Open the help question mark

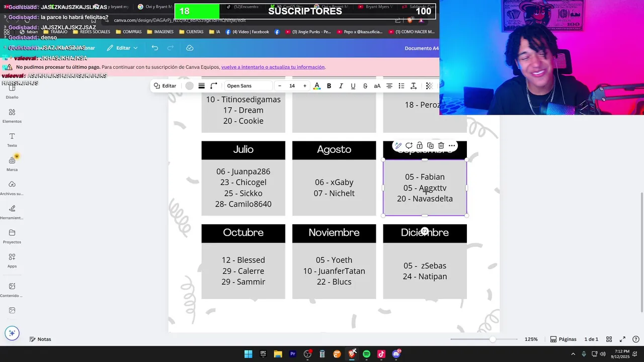click(636, 339)
